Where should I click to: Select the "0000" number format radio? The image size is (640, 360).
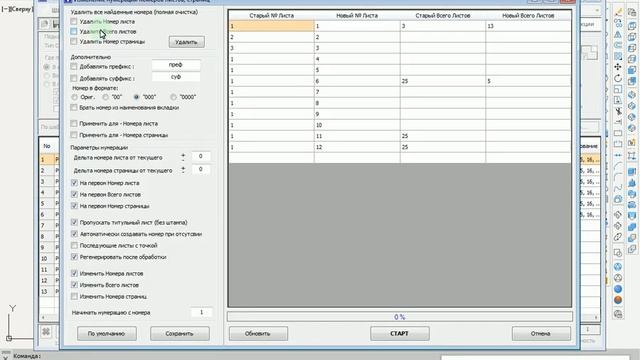click(x=173, y=97)
